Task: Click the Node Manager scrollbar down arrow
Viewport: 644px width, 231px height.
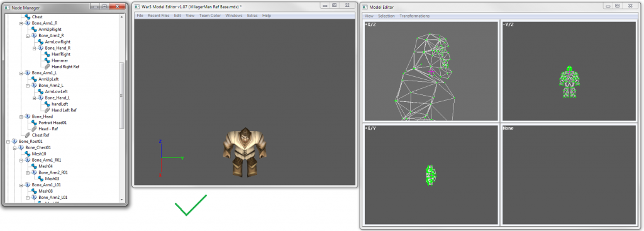Action: tap(121, 200)
